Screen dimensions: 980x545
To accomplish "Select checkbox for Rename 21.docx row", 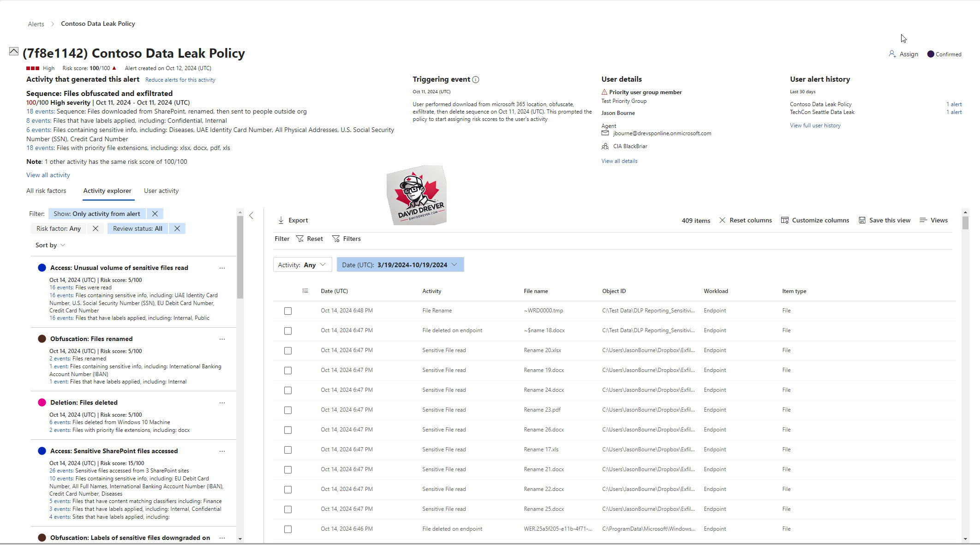I will 288,470.
